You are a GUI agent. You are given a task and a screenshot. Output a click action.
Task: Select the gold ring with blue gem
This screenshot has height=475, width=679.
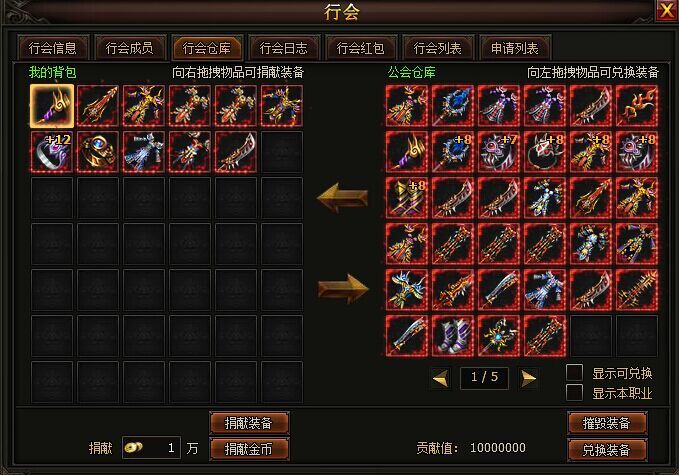coord(97,152)
